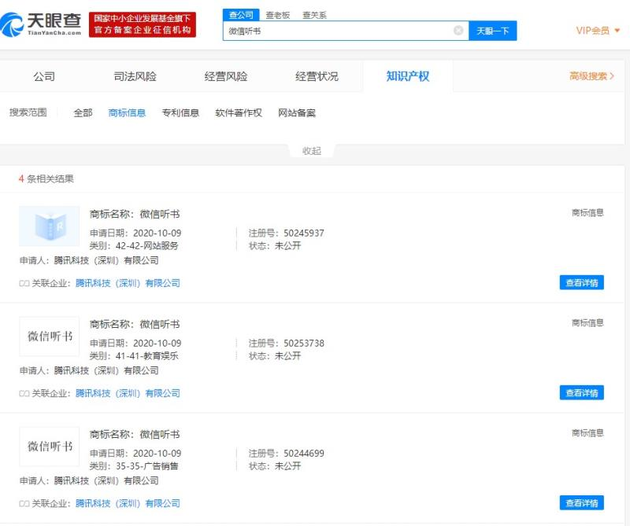This screenshot has height=526, width=630.
Task: Select the 查公司 search tab
Action: click(x=241, y=15)
